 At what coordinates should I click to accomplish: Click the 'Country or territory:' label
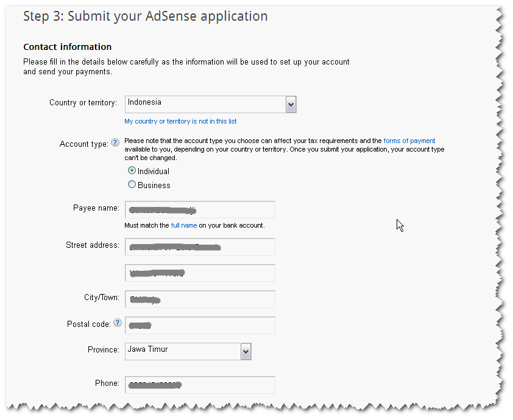point(83,103)
